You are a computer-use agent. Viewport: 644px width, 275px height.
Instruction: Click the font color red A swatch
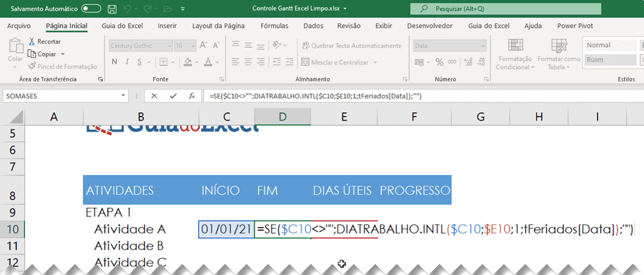(x=208, y=62)
